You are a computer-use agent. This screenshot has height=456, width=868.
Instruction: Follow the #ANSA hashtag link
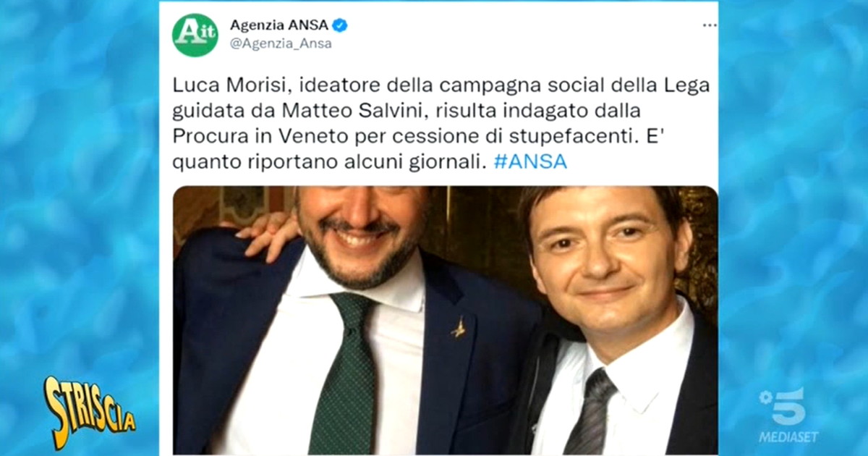530,162
